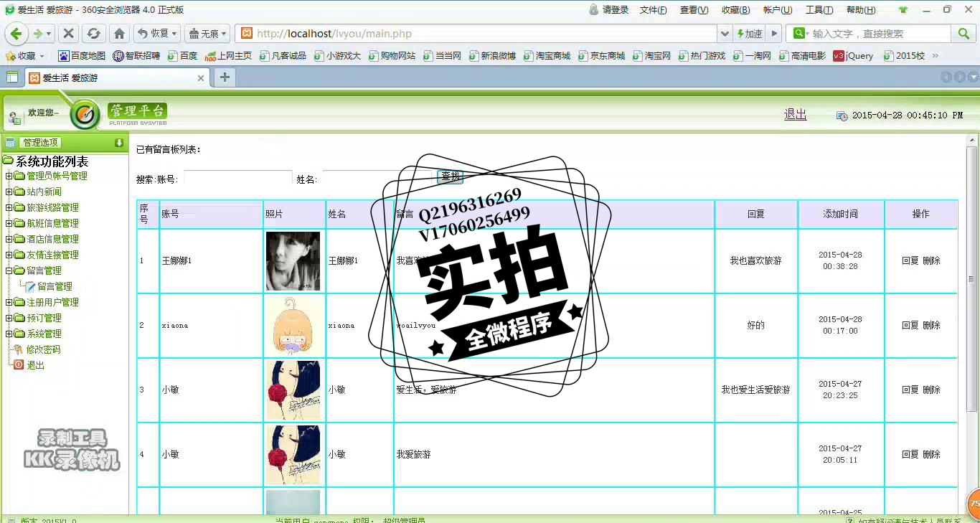Open the 淘宝商城 bookmark

tap(547, 55)
